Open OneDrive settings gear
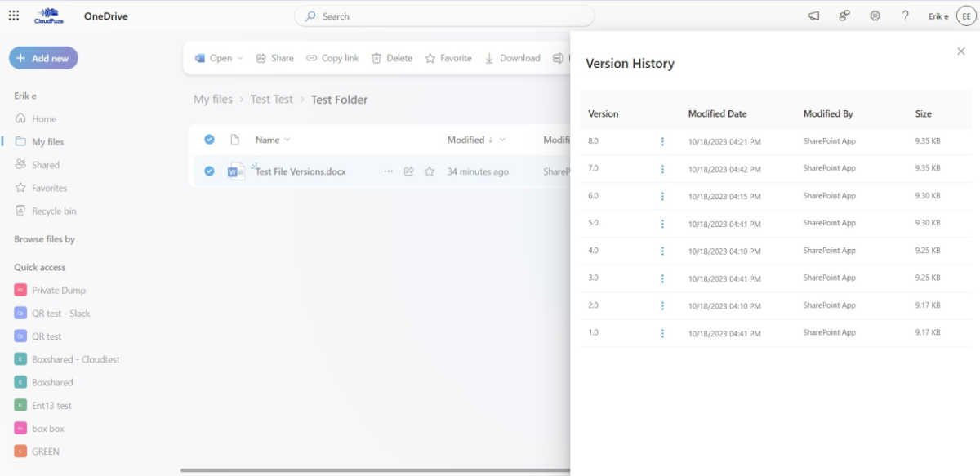980x476 pixels. click(875, 16)
